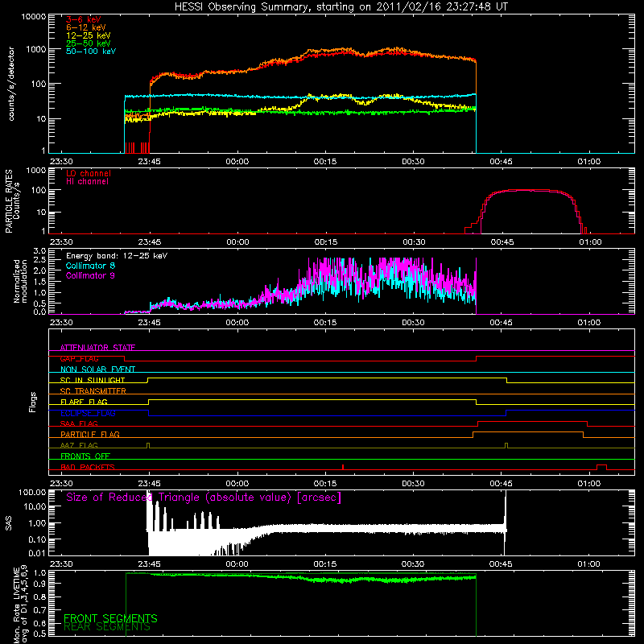The width and height of the screenshot is (644, 644).
Task: Click the HESSI Observing Summary title
Action: [341, 7]
